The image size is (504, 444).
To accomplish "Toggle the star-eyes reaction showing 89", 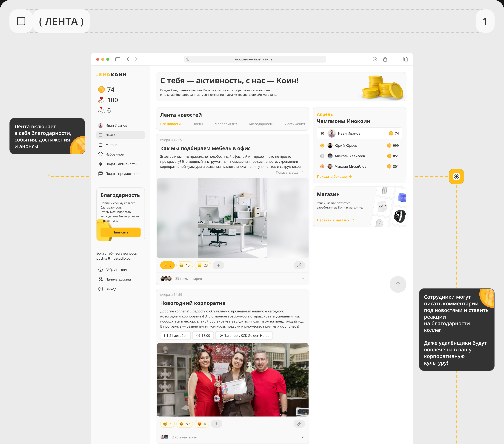I will point(184,424).
